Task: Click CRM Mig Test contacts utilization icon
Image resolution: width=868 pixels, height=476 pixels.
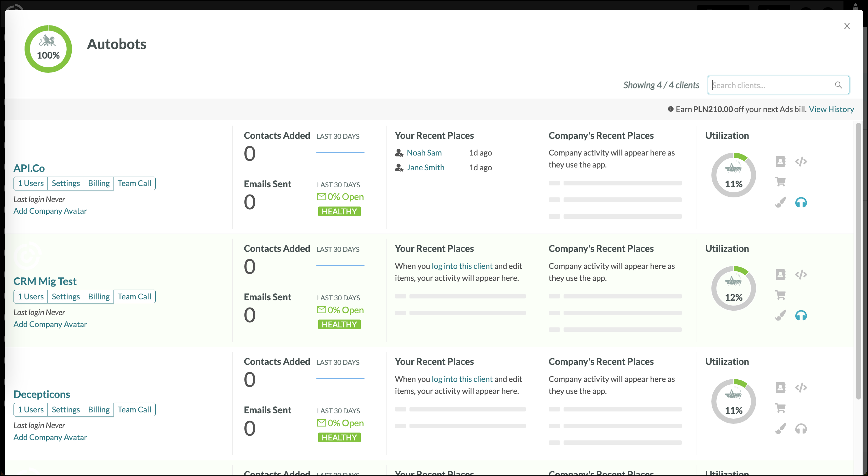Action: 780,275
